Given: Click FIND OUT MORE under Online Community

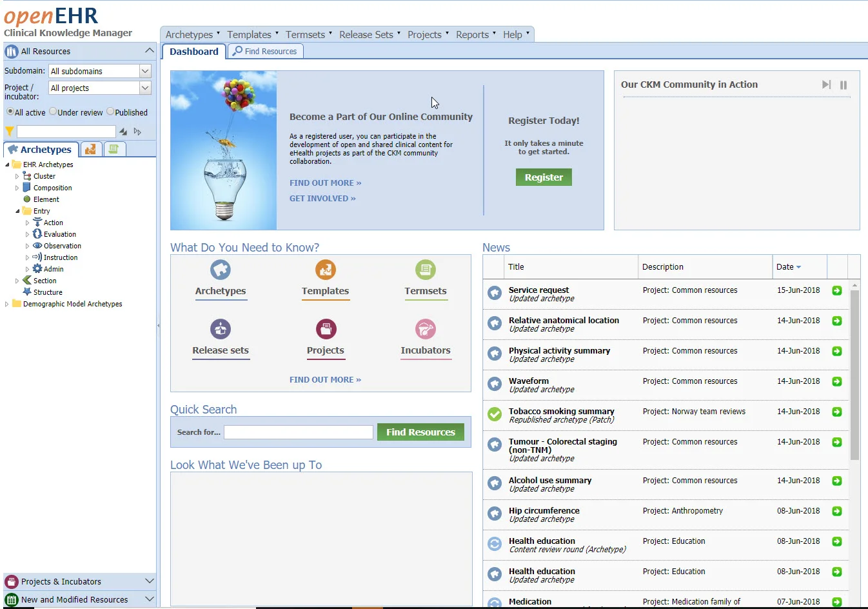Looking at the screenshot, I should pyautogui.click(x=325, y=183).
